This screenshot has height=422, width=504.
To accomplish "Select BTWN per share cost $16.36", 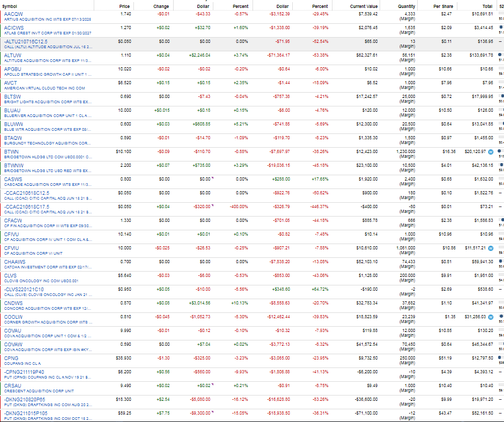I will pos(449,152).
